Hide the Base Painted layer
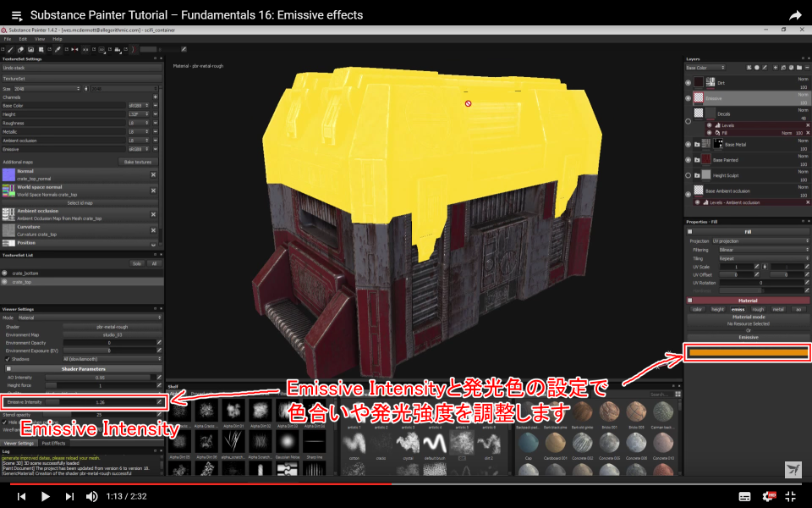 click(x=689, y=160)
